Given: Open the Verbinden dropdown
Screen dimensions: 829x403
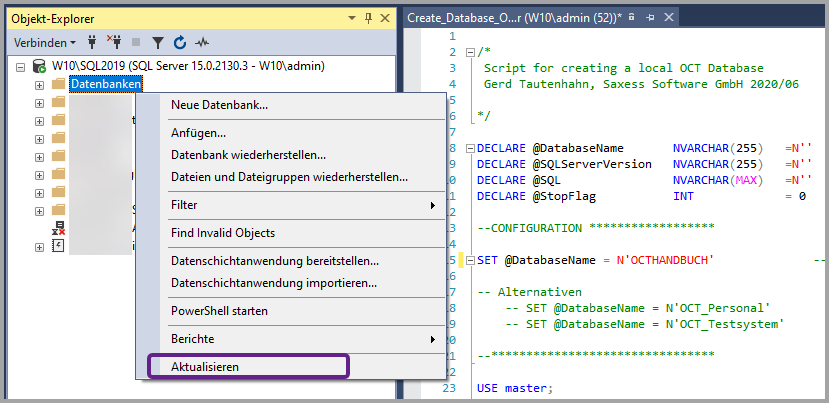Looking at the screenshot, I should (x=45, y=43).
